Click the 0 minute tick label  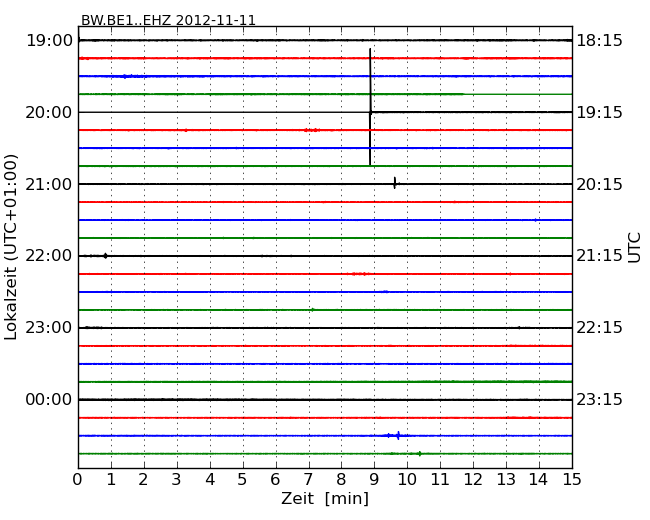(78, 479)
